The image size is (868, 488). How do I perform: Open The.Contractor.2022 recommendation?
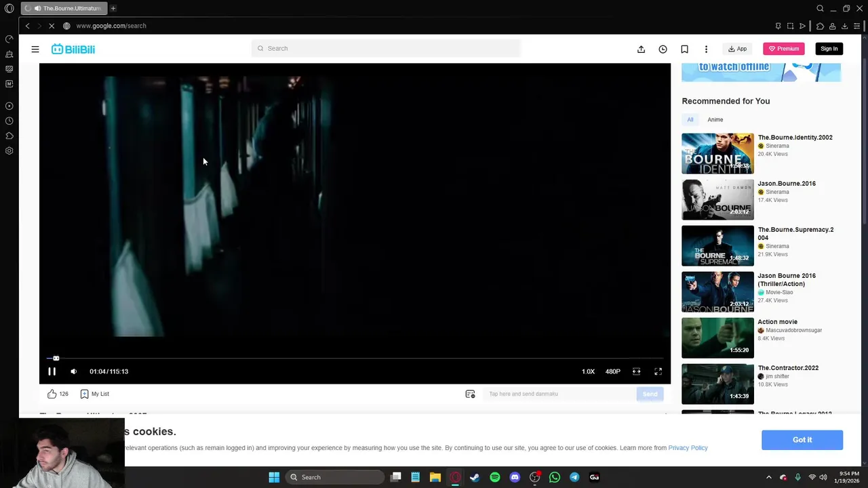pyautogui.click(x=717, y=384)
